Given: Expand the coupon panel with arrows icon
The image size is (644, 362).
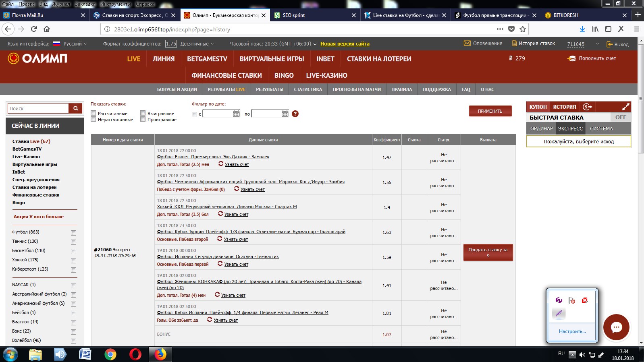Looking at the screenshot, I should [625, 107].
